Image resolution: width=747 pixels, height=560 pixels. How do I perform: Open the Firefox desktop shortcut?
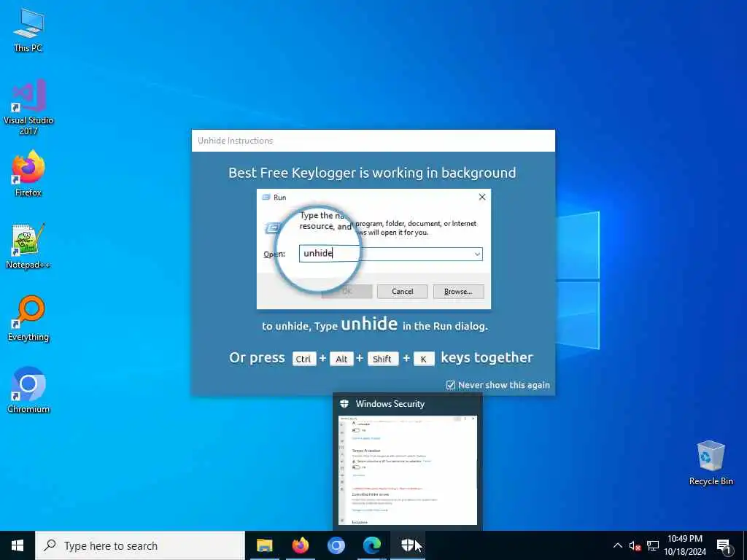[28, 174]
